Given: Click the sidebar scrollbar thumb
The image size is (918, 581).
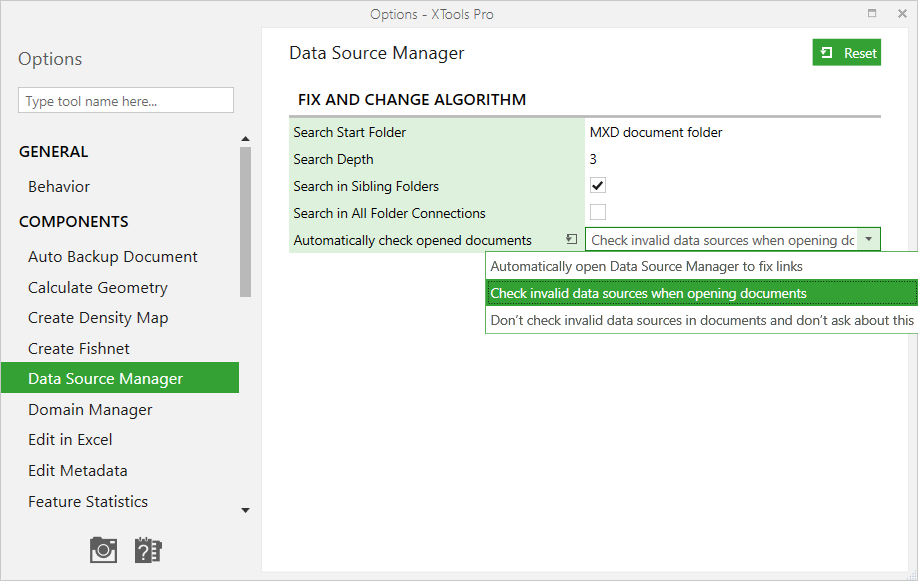Looking at the screenshot, I should point(245,222).
